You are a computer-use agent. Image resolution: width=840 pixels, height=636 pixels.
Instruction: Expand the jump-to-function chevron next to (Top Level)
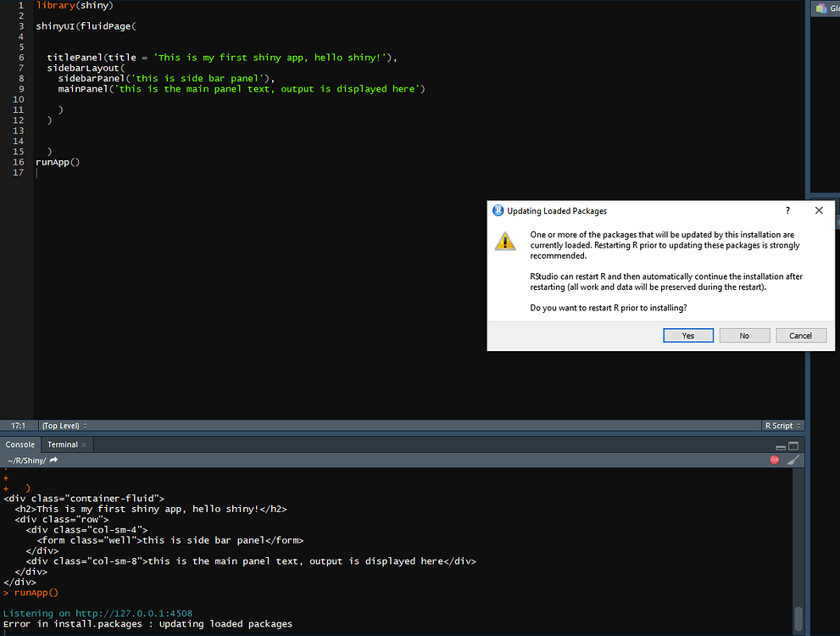point(86,425)
